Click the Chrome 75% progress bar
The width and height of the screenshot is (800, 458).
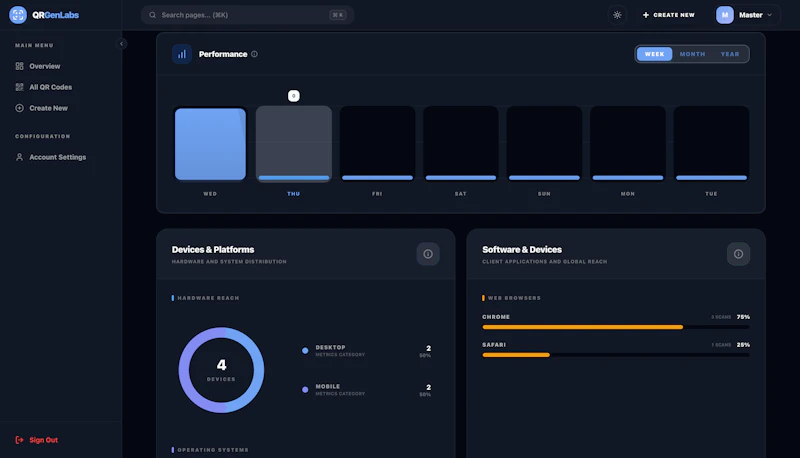point(616,327)
